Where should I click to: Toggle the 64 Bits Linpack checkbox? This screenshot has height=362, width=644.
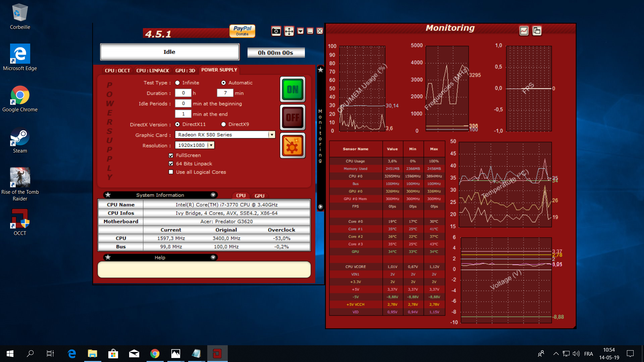[171, 164]
